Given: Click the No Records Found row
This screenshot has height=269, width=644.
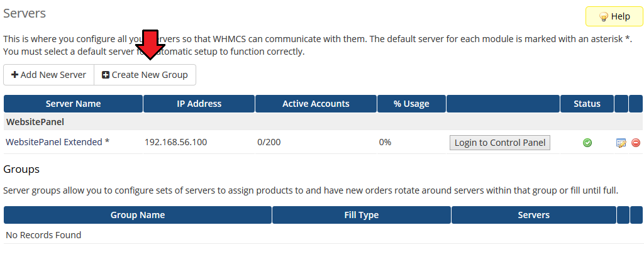Looking at the screenshot, I should point(323,235).
